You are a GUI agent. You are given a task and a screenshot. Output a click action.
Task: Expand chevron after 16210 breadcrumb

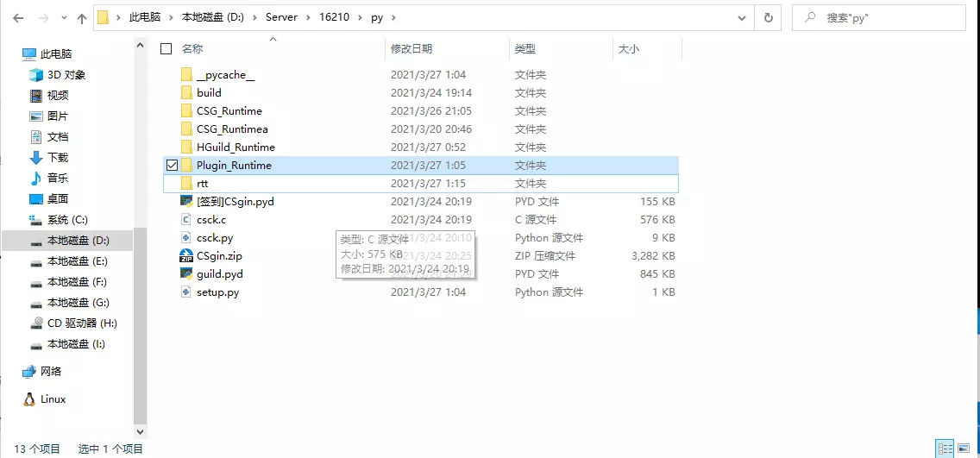[x=361, y=18]
